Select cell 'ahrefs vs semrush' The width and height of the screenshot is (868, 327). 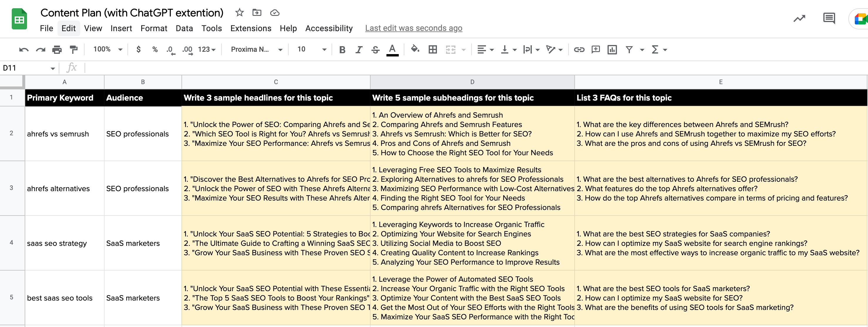[64, 134]
